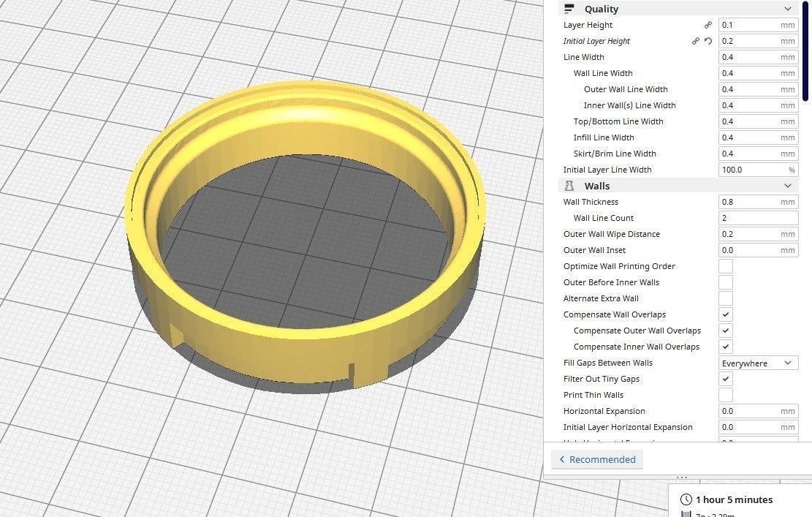Uncheck Compensate Wall Overlaps

[726, 314]
